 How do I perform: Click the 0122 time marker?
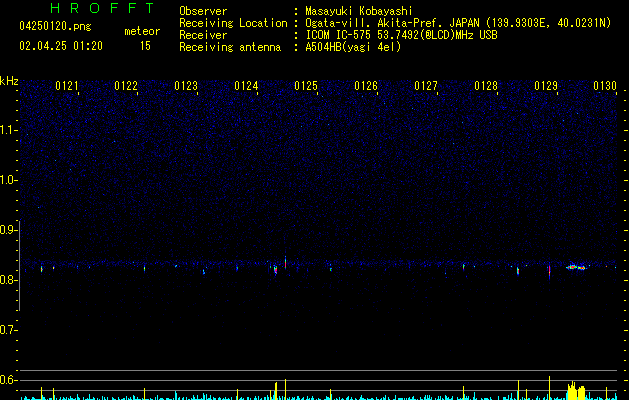point(126,86)
